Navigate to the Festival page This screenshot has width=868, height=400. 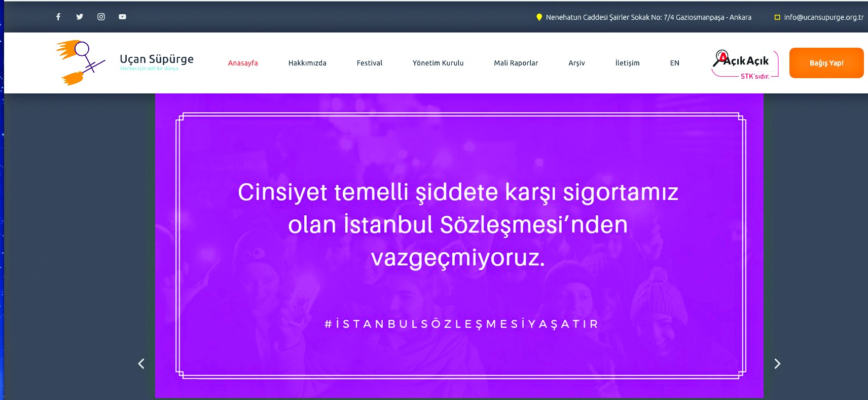pyautogui.click(x=369, y=63)
